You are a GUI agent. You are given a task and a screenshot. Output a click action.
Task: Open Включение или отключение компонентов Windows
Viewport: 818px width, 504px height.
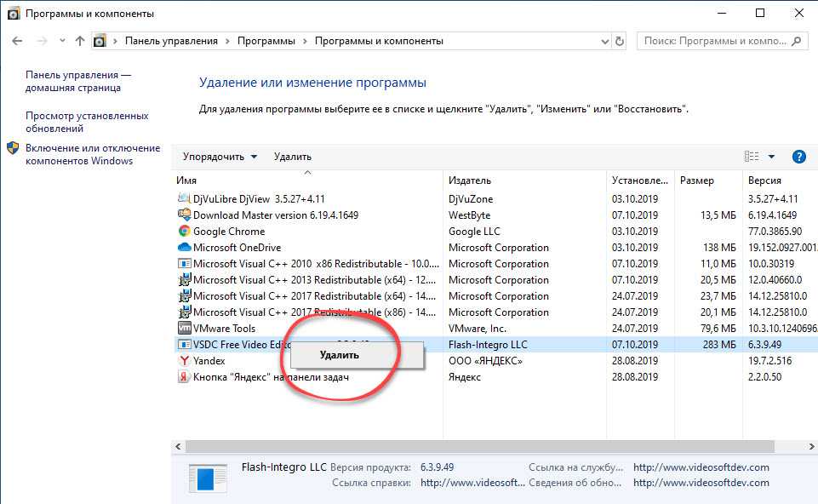point(92,154)
